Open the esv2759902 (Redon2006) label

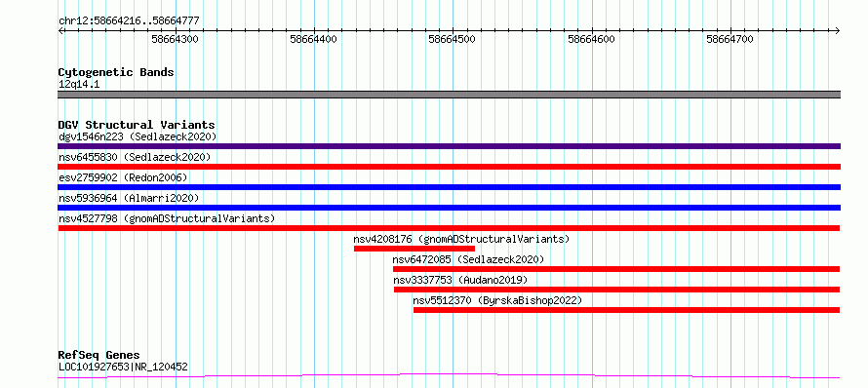coord(123,177)
